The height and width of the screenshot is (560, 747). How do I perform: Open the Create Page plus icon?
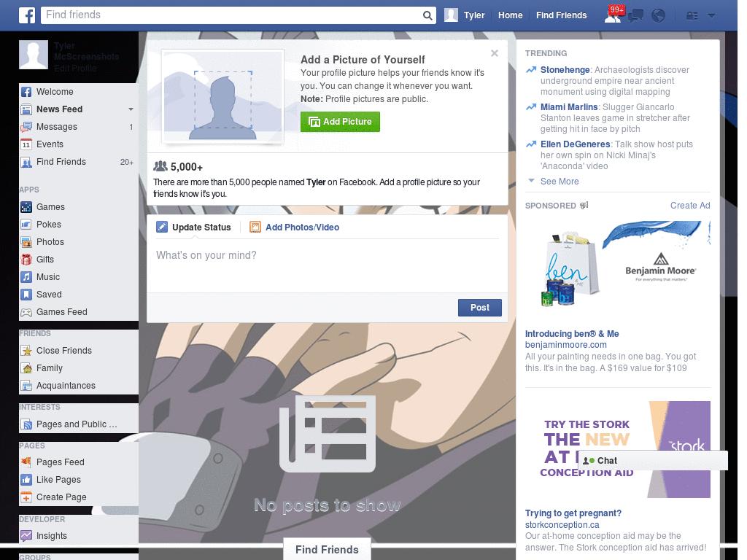(26, 497)
